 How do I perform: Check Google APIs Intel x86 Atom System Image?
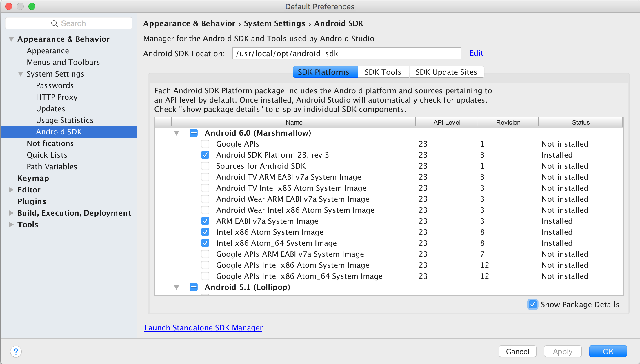point(205,265)
